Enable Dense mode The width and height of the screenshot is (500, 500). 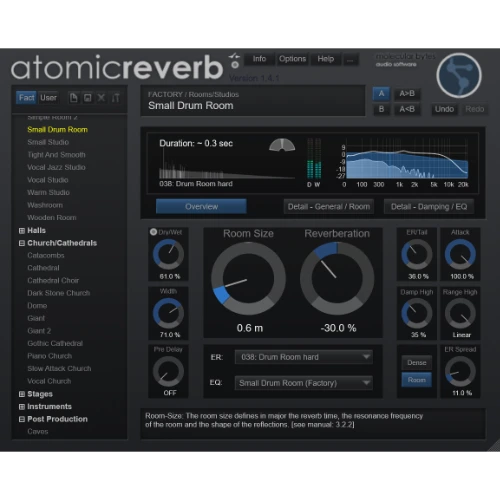pyautogui.click(x=417, y=363)
